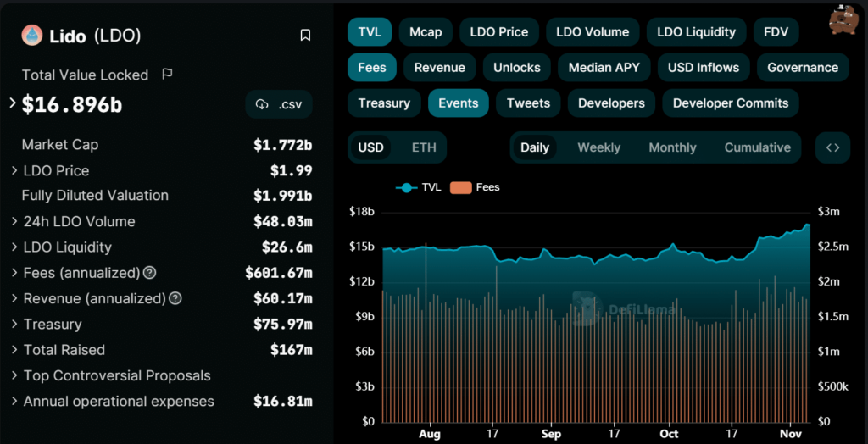
Task: Click the help icon next to Fees (annualized)
Action: [150, 273]
